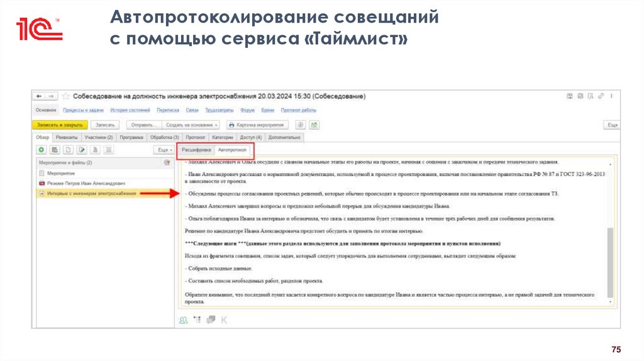Click the icon next to Карточка мероприятия button
This screenshot has width=644, height=361.
pyautogui.click(x=301, y=125)
